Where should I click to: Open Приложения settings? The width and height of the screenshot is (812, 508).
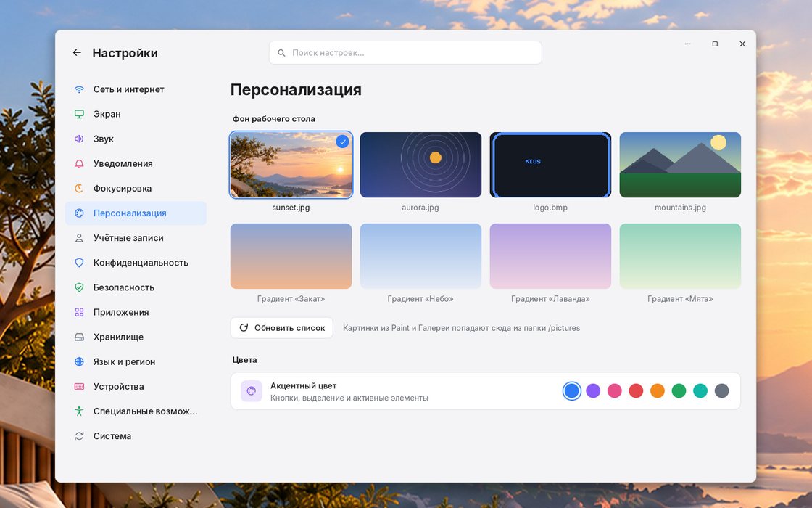click(136, 312)
